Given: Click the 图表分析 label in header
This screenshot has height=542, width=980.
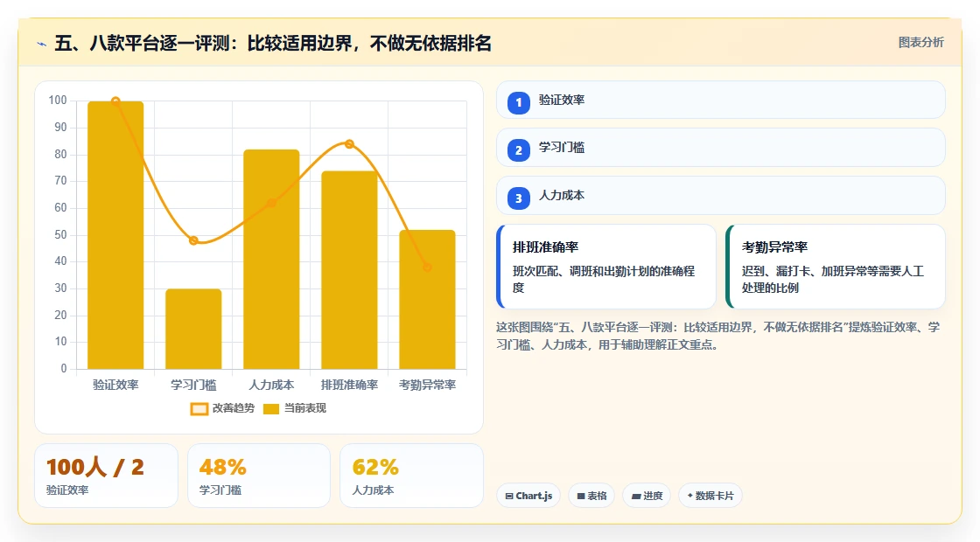Looking at the screenshot, I should (x=920, y=43).
